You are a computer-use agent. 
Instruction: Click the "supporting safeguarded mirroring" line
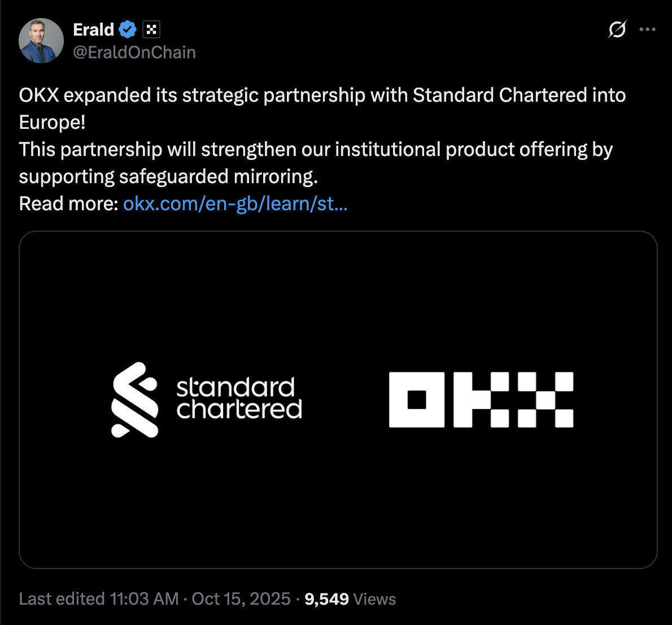coord(168,177)
